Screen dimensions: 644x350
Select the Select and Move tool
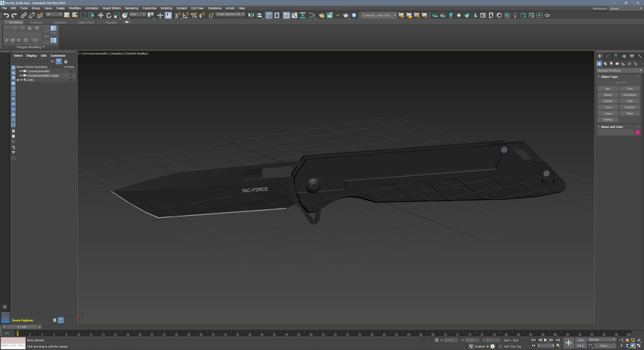[x=100, y=15]
